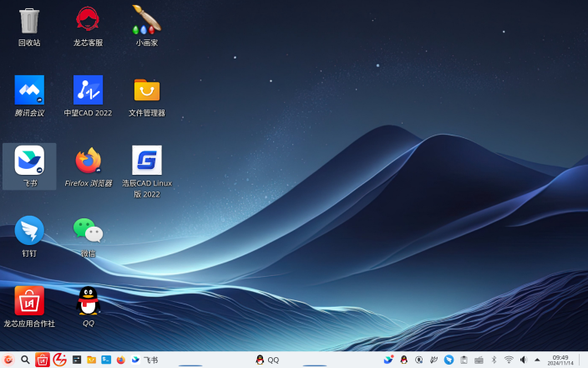Open the file manager folder in taskbar
The height and width of the screenshot is (368, 588).
[92, 360]
